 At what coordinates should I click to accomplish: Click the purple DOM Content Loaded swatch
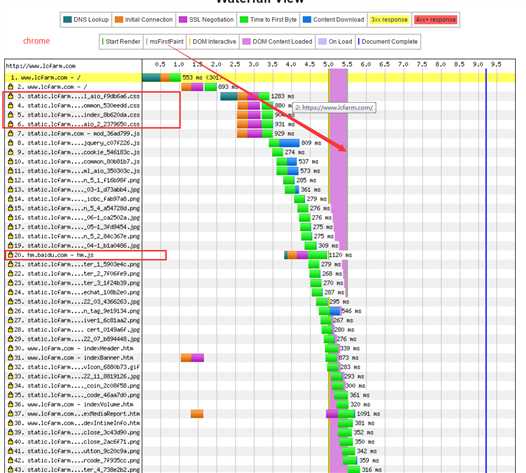point(247,42)
